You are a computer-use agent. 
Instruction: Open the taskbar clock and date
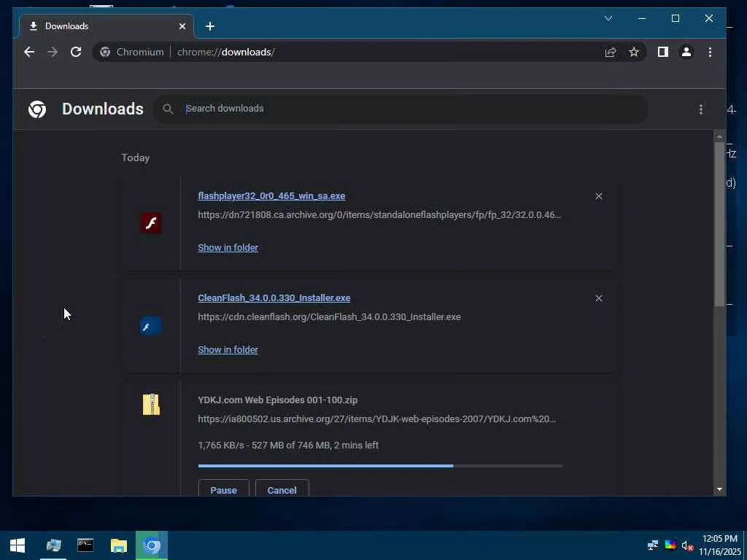coord(720,545)
